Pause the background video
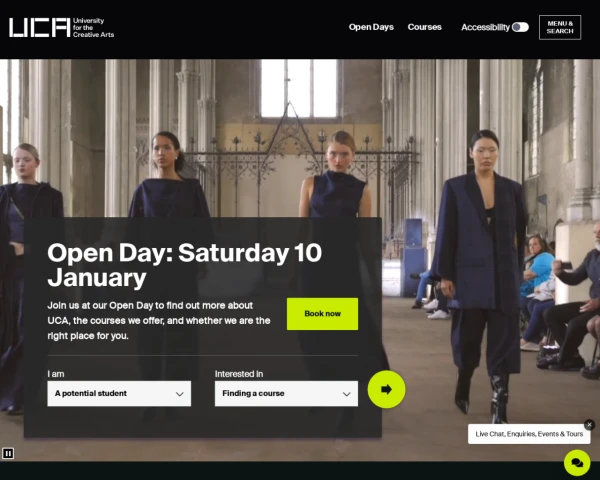Screen dimensions: 600x480 [8, 453]
